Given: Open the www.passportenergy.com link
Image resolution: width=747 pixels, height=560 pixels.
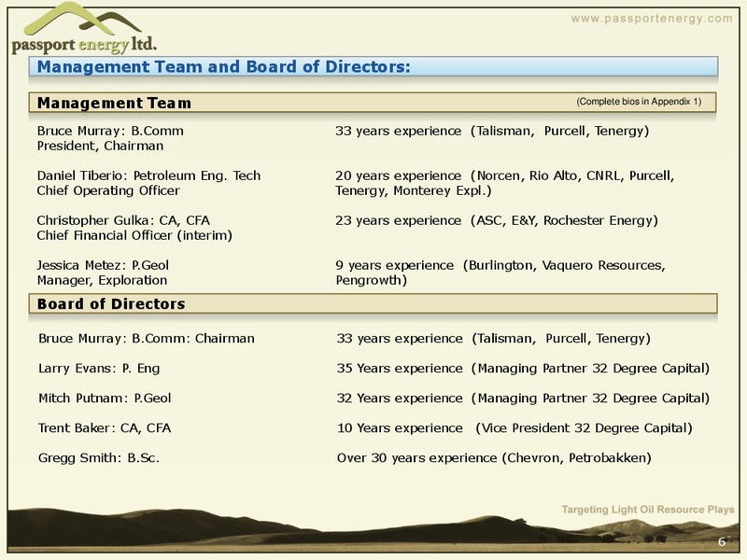Looking at the screenshot, I should (651, 19).
